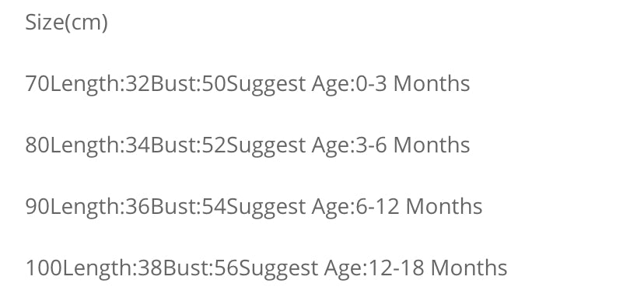Select the 70Length:32 text
Screen dimensions: 644x308
pos(88,84)
